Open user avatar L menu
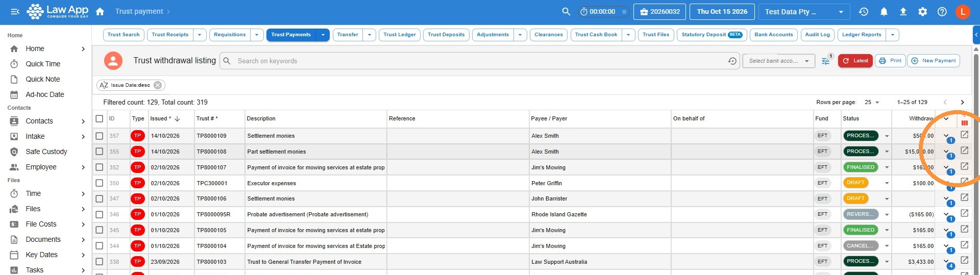980x275 pixels. click(963, 12)
